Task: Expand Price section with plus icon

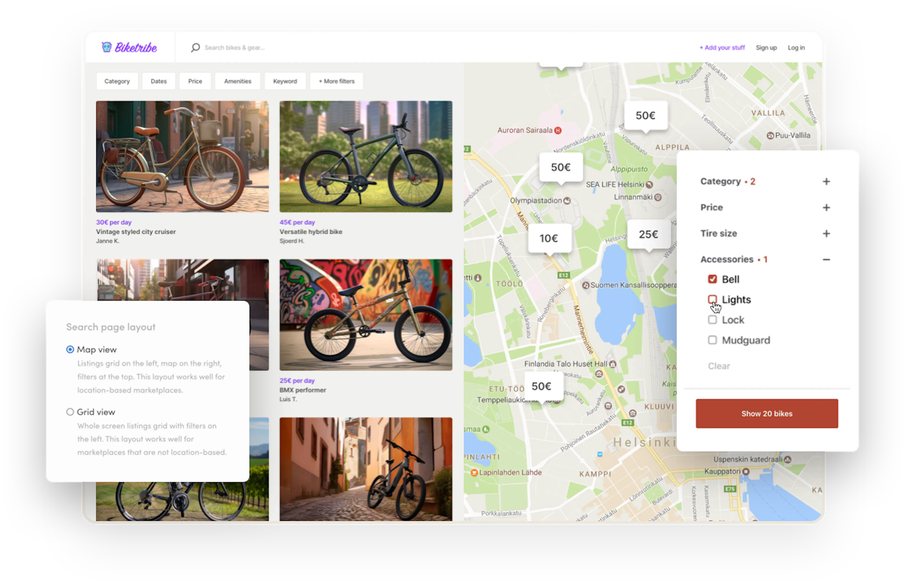Action: (826, 208)
